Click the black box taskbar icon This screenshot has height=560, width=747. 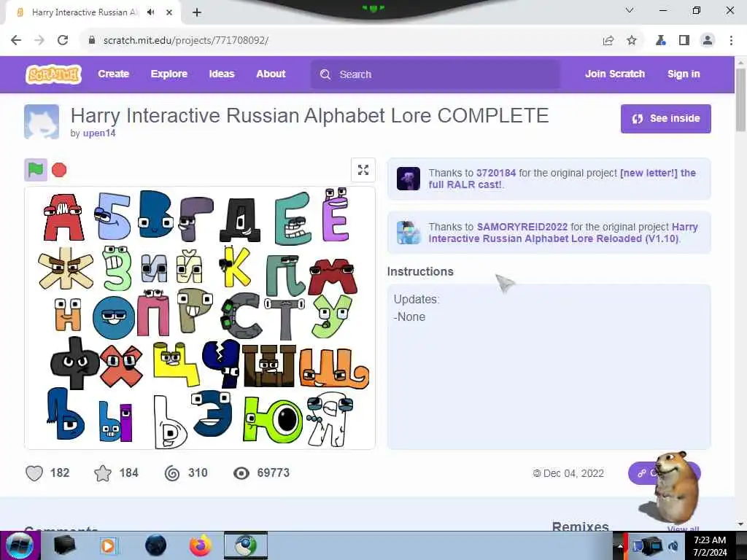[x=64, y=545]
